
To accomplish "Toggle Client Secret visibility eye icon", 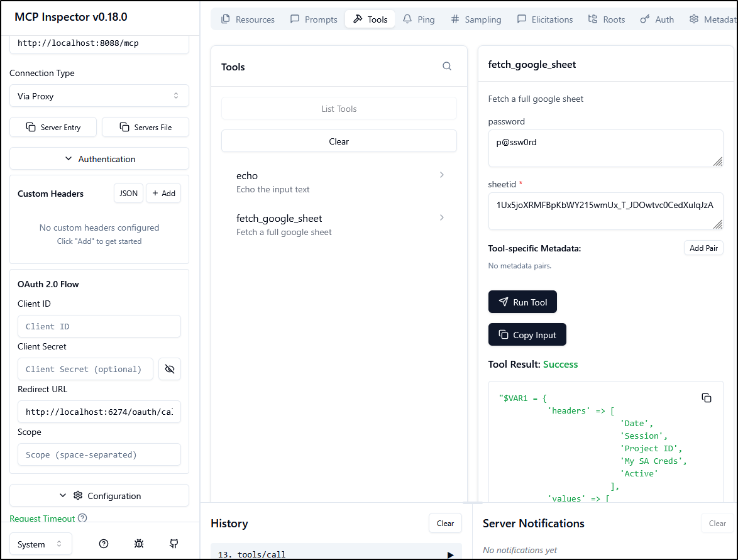I will coord(169,369).
